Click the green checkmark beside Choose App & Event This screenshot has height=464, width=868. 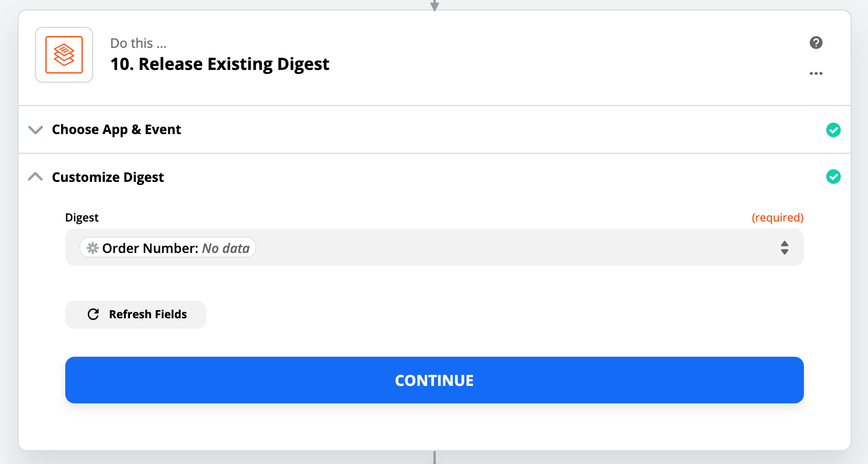pyautogui.click(x=834, y=129)
